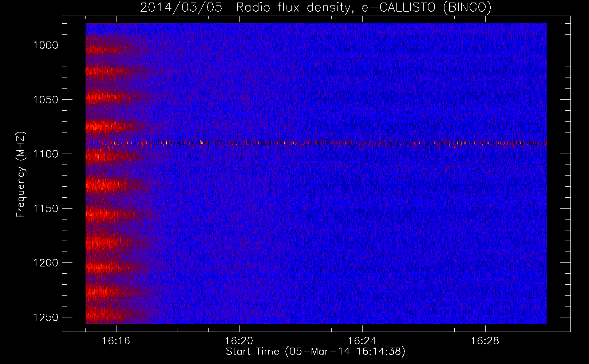The image size is (589, 364).
Task: Click the 'Start Time (05-Mar-14 16:14:38)' label
Action: tap(315, 352)
